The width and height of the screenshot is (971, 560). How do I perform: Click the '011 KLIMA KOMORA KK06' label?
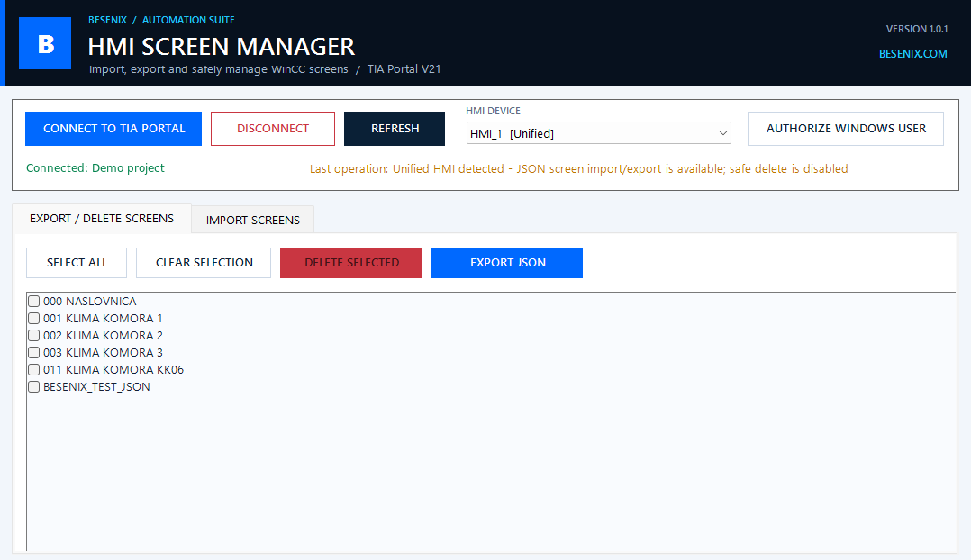pyautogui.click(x=113, y=369)
